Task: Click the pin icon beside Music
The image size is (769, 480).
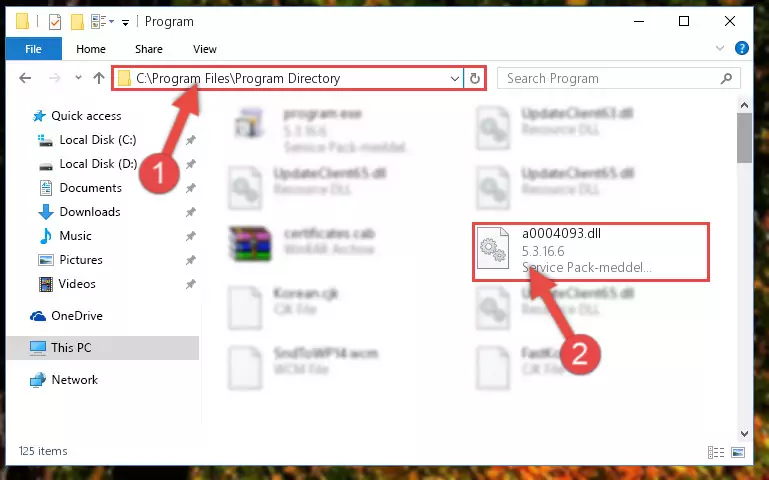Action: click(191, 236)
